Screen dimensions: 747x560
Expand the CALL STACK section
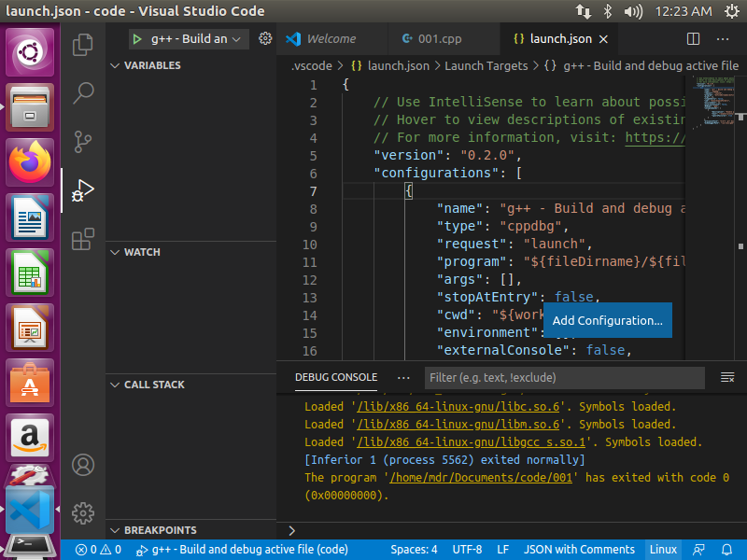pyautogui.click(x=154, y=385)
